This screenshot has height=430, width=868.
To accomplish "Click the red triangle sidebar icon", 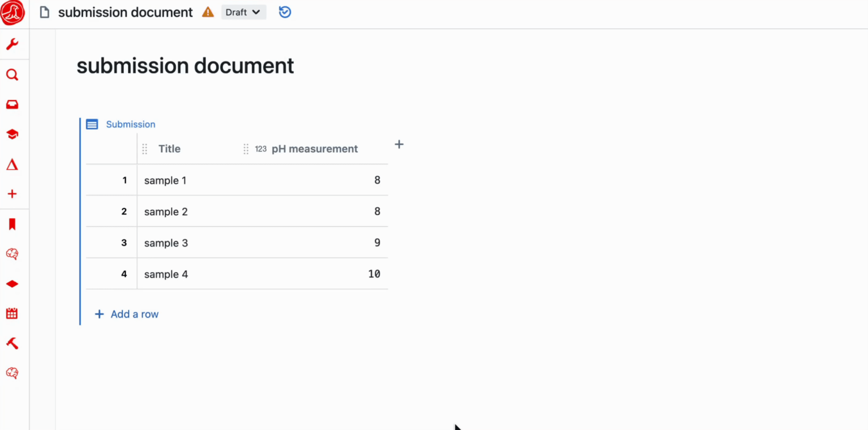I will [12, 165].
